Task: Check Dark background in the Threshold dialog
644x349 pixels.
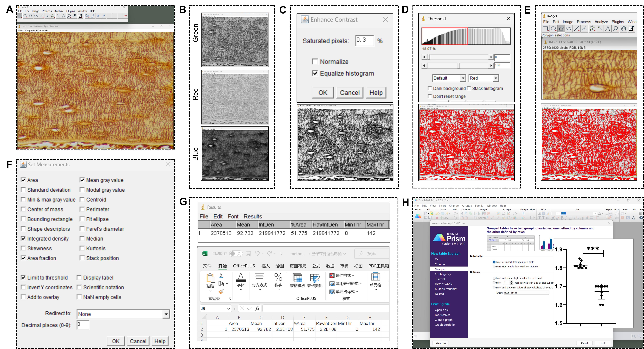Action: click(430, 88)
